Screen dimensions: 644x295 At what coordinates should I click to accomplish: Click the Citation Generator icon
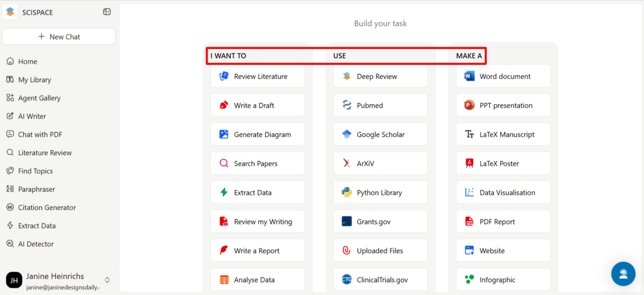10,207
